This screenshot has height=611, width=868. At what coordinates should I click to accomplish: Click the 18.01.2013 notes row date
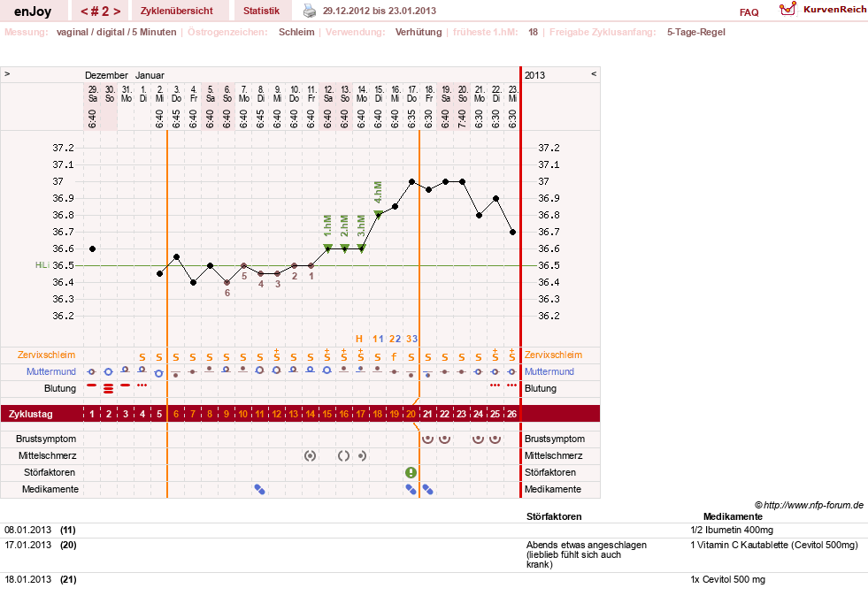point(27,579)
